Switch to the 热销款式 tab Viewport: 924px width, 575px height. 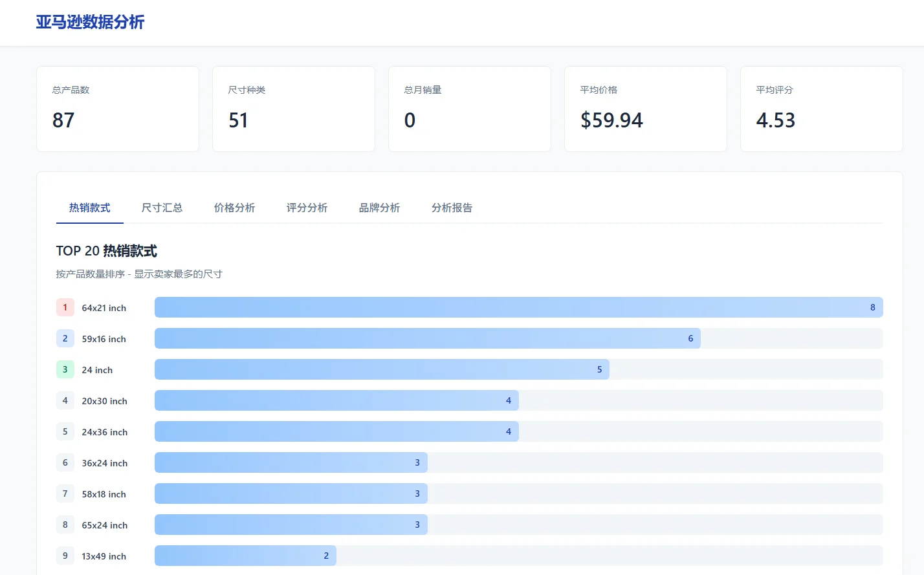point(90,208)
